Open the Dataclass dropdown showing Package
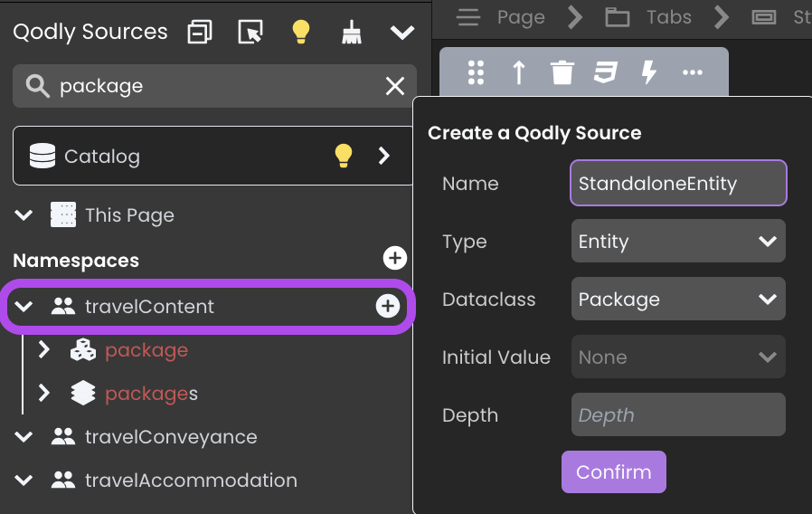This screenshot has height=514, width=812. click(x=678, y=299)
